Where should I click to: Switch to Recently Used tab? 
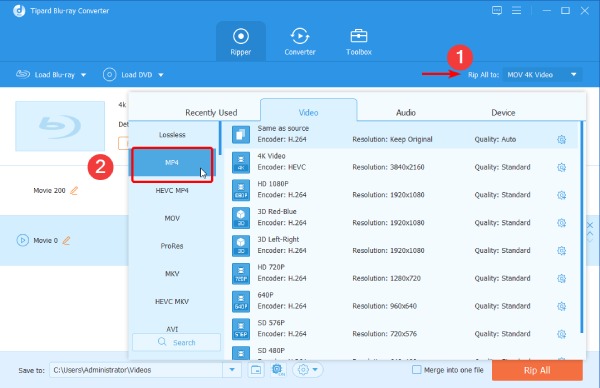pyautogui.click(x=211, y=112)
